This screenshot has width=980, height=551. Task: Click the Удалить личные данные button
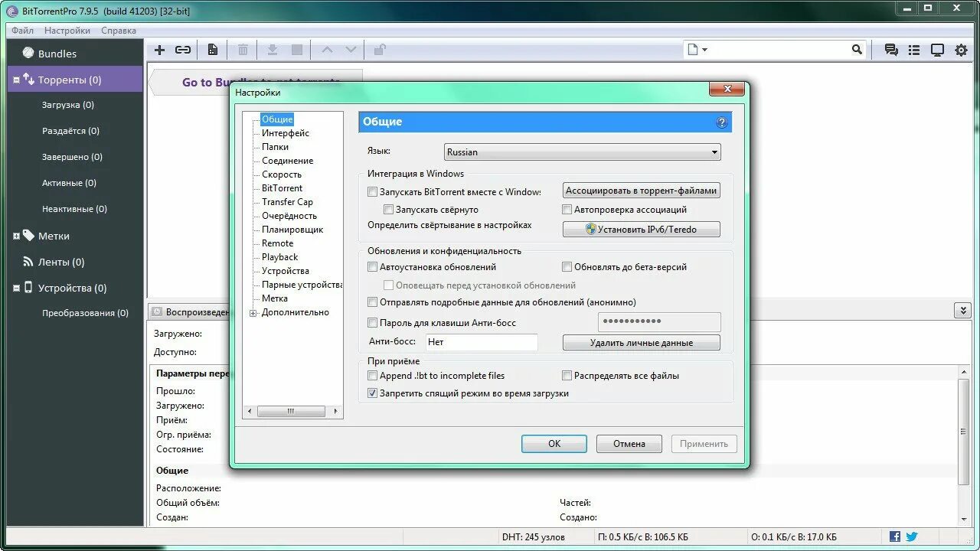click(642, 343)
